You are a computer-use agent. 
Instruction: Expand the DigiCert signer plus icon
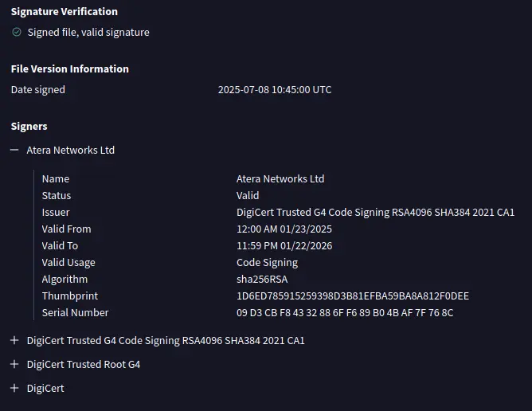point(14,388)
